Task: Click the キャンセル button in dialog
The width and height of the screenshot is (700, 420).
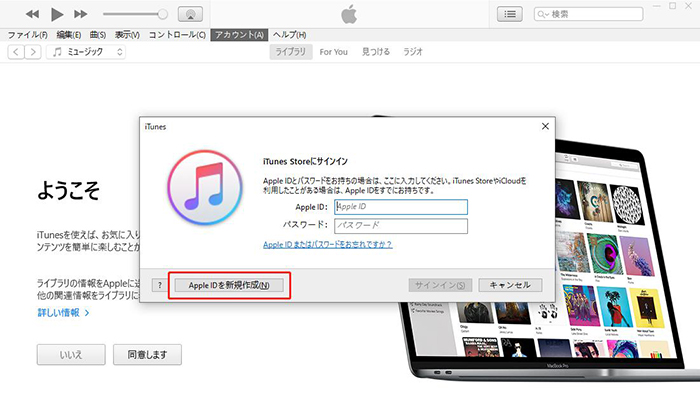Action: pyautogui.click(x=510, y=285)
